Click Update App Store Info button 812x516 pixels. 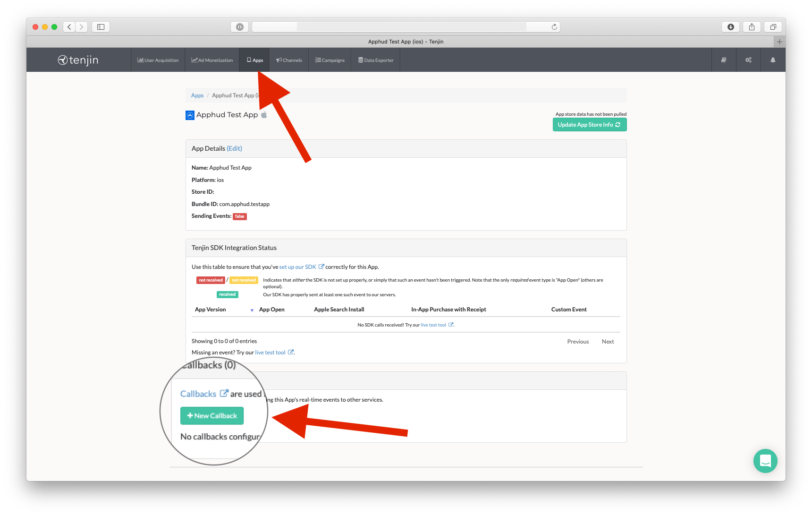(x=590, y=125)
